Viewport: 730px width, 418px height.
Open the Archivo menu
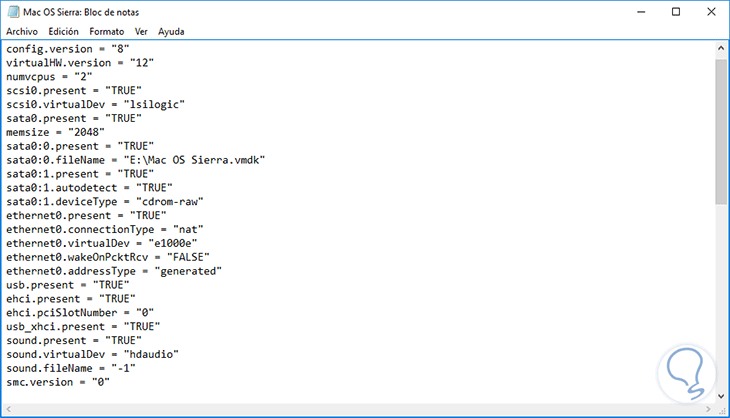click(x=21, y=31)
